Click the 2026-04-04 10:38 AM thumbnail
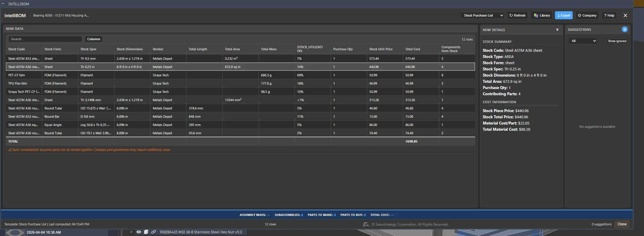Viewport: 644px width, 236px height. point(15,232)
